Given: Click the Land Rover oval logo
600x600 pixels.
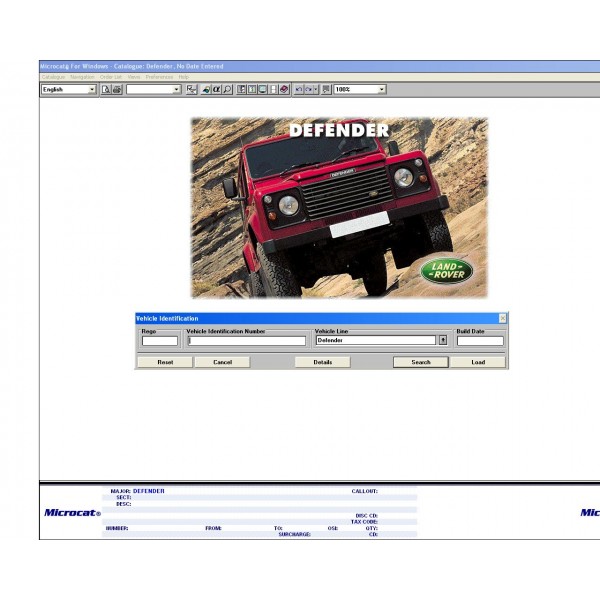Looking at the screenshot, I should pyautogui.click(x=447, y=271).
